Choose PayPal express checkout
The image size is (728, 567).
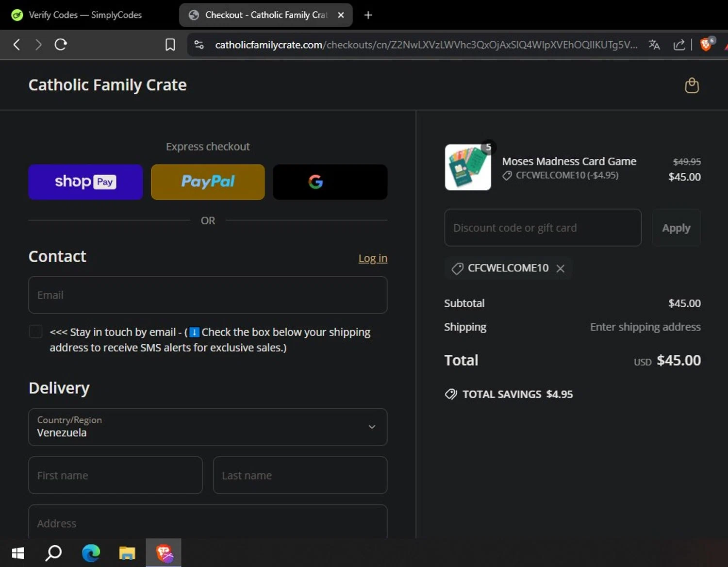(x=208, y=182)
